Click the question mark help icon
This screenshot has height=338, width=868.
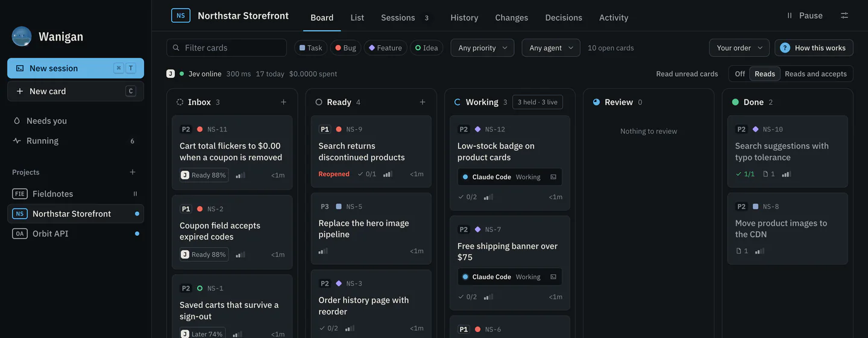[x=785, y=48]
